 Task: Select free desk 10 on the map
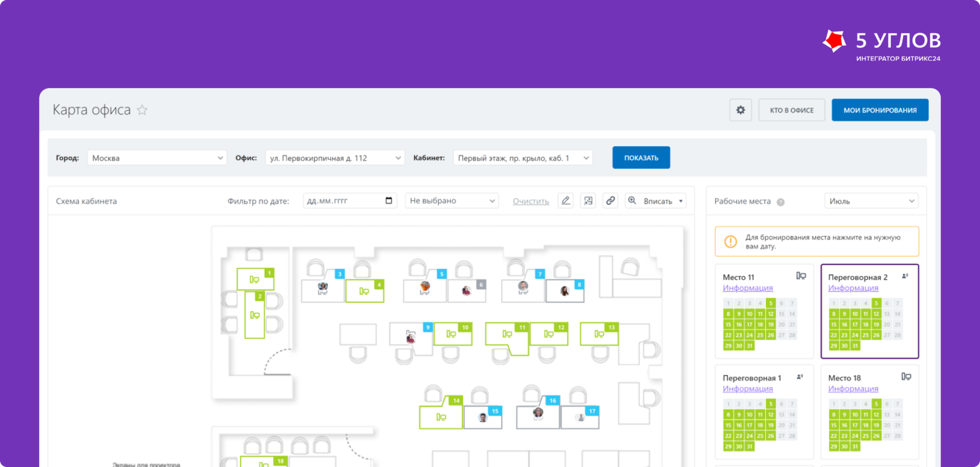coord(453,334)
